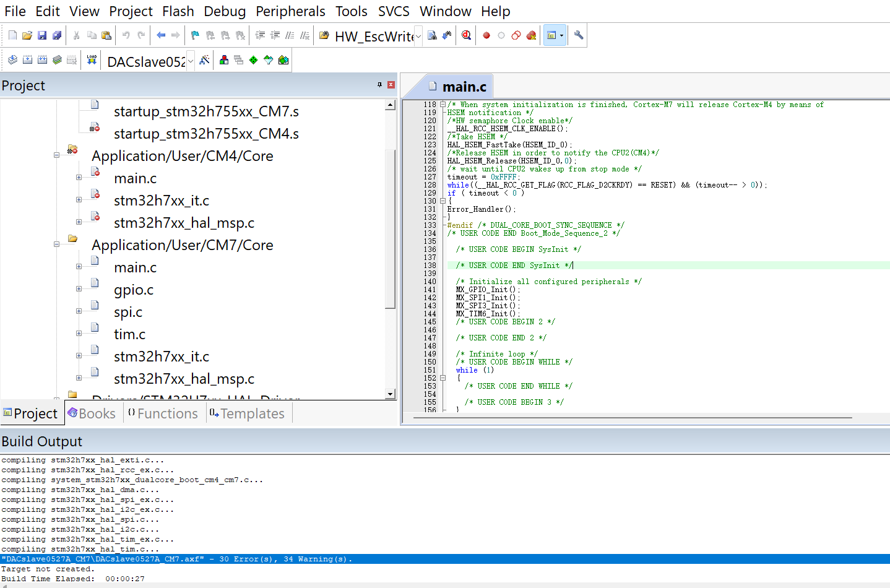The image size is (890, 588).
Task: Place cursor on the MX_SPI1_Init() line
Action: (488, 298)
